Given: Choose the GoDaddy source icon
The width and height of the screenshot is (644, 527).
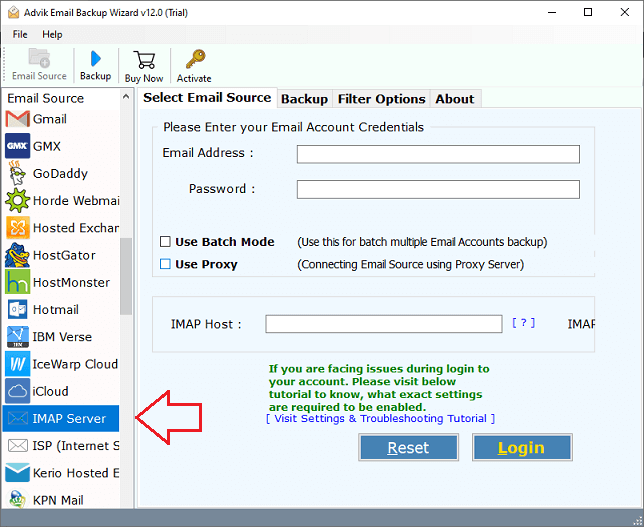Looking at the screenshot, I should point(18,173).
